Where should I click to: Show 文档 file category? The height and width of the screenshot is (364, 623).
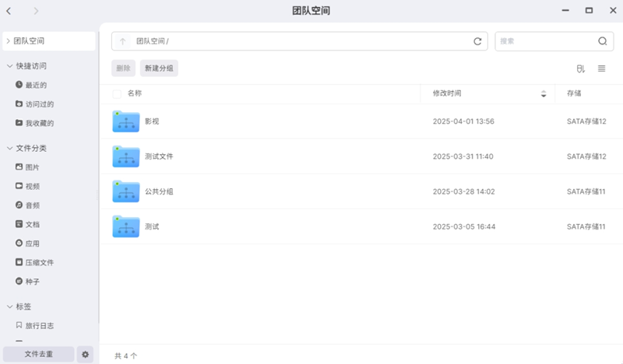(27, 224)
